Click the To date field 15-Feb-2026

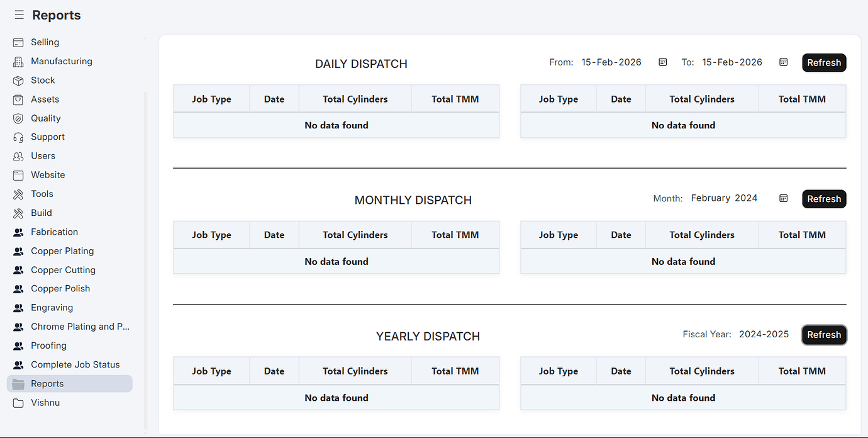click(x=732, y=62)
